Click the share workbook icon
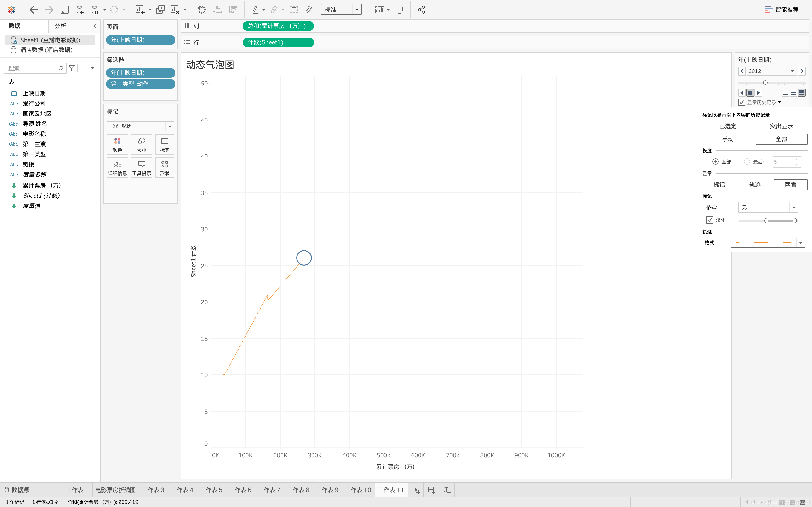 click(x=421, y=10)
